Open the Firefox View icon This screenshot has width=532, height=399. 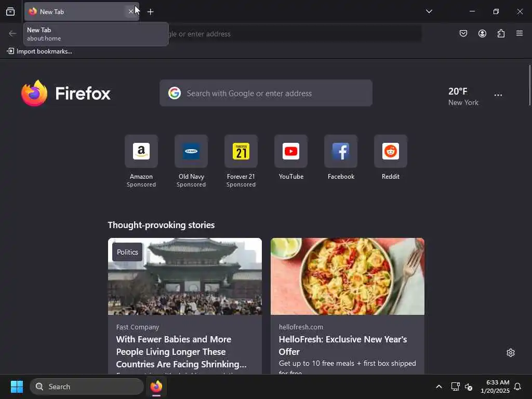tap(10, 11)
